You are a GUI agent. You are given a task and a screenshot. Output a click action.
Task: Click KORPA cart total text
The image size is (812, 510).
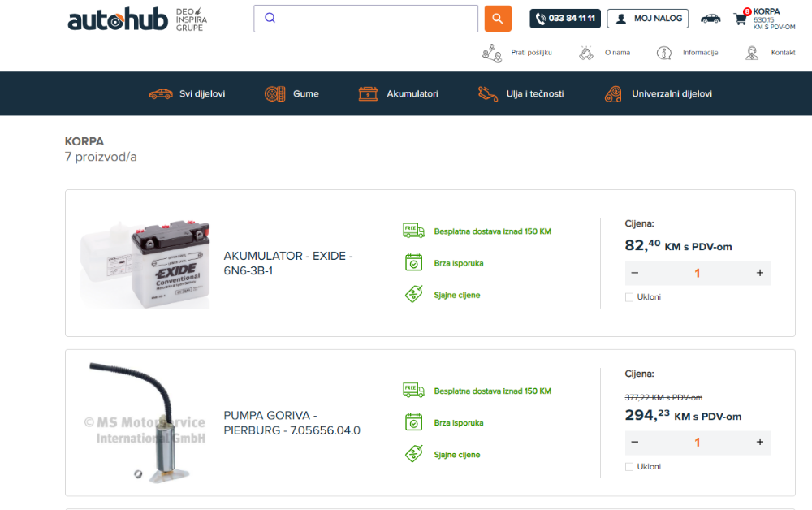pyautogui.click(x=774, y=19)
